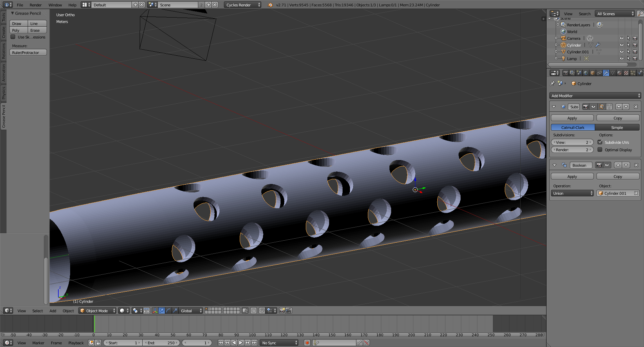This screenshot has width=644, height=347.
Task: Click the outliner search magnifier icon
Action: pyautogui.click(x=640, y=14)
